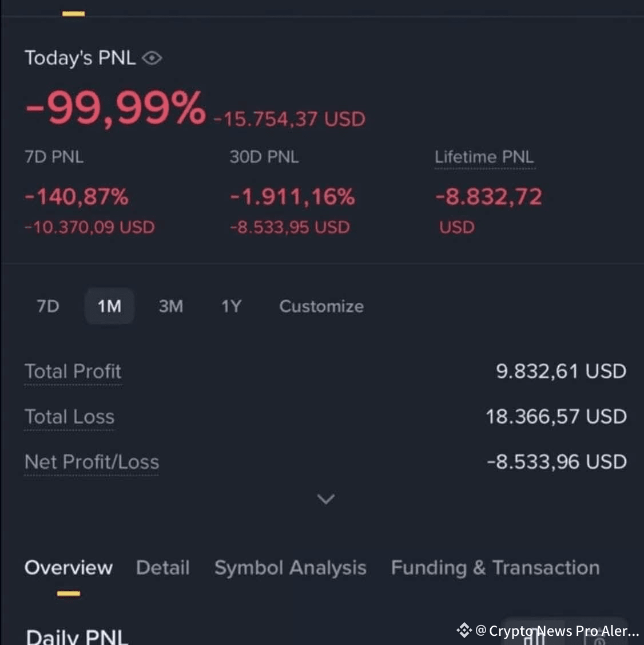Tap the Daily PNL section heading

click(77, 637)
